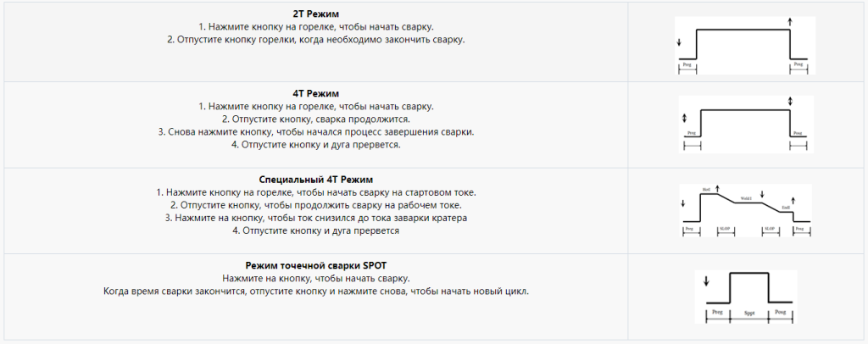Screen dimensions: 868x344
Task: Click the "4T Режим" heading
Action: tap(316, 93)
